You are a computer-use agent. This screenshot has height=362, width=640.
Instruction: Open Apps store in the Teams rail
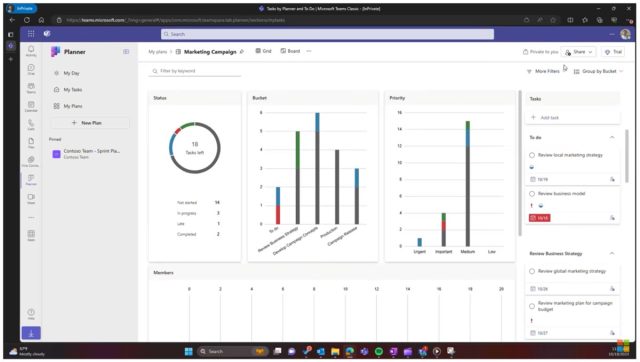31,235
